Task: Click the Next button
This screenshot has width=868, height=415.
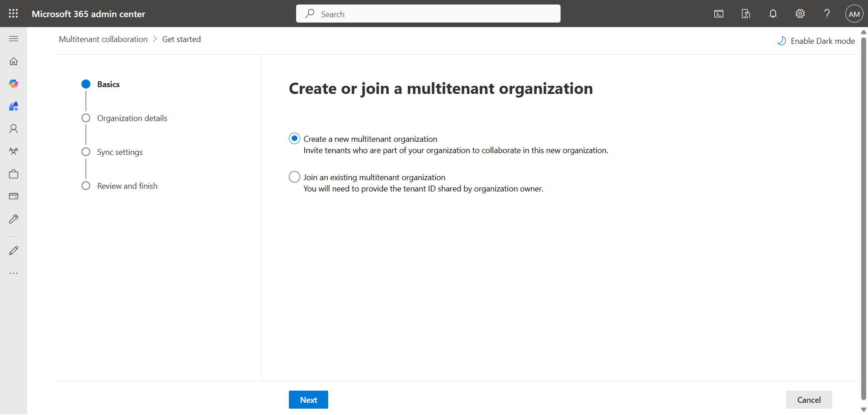Action: pos(308,400)
